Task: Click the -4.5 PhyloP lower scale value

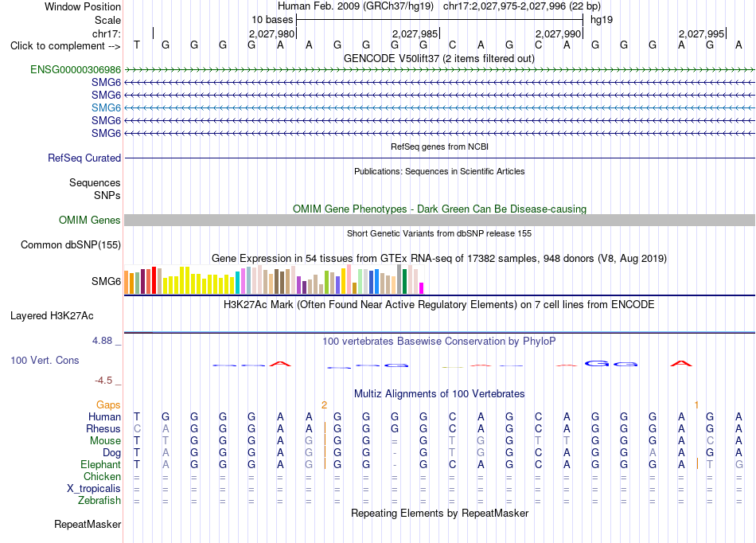Action: 103,381
